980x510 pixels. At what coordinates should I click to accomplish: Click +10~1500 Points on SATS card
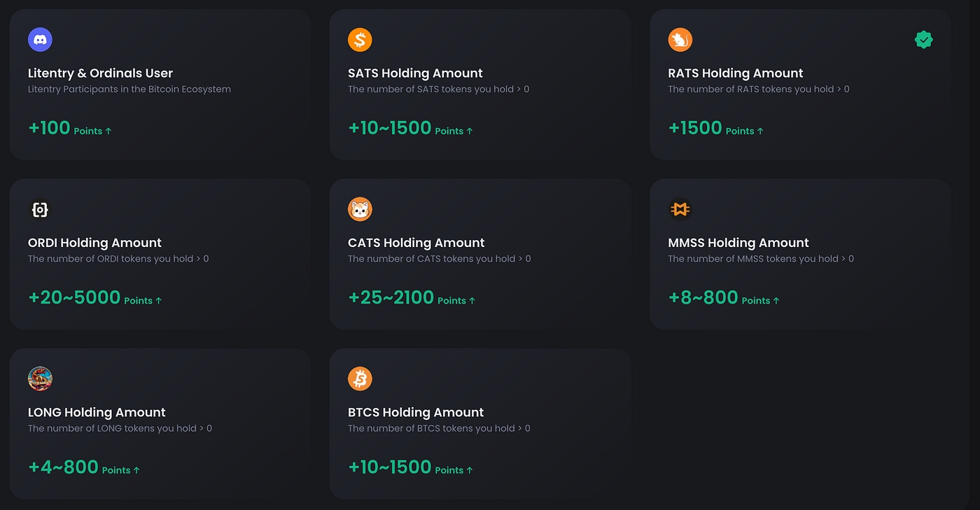(409, 129)
